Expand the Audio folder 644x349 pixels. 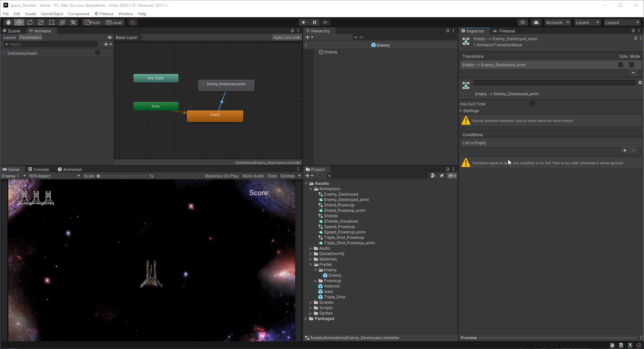[x=311, y=248]
